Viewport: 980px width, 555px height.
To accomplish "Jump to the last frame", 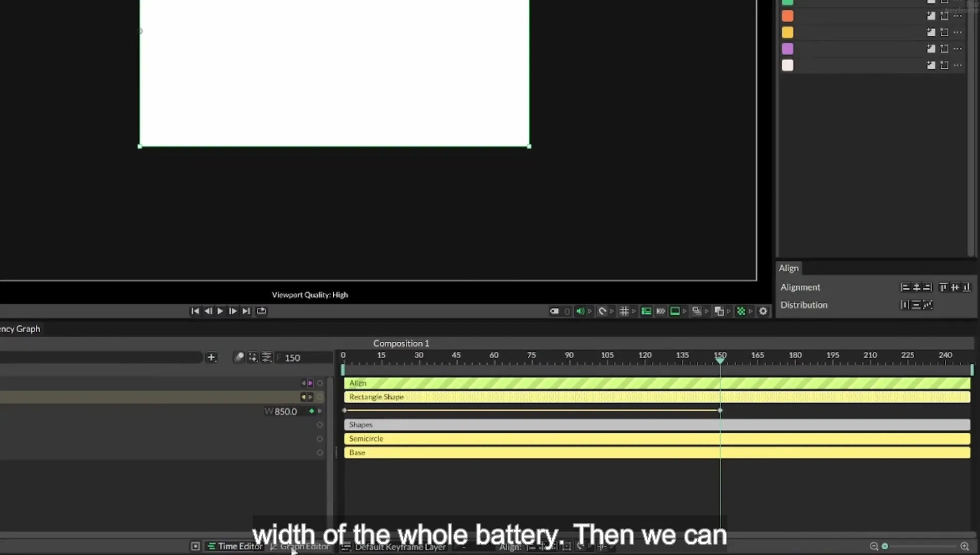I will tap(246, 311).
